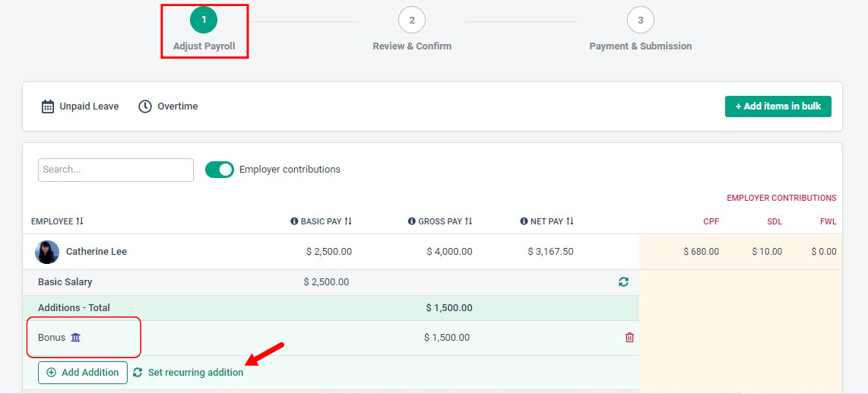Screen dimensions: 868x394
Task: Click the $ 1,500.00 Additions total amount
Action: (x=449, y=307)
